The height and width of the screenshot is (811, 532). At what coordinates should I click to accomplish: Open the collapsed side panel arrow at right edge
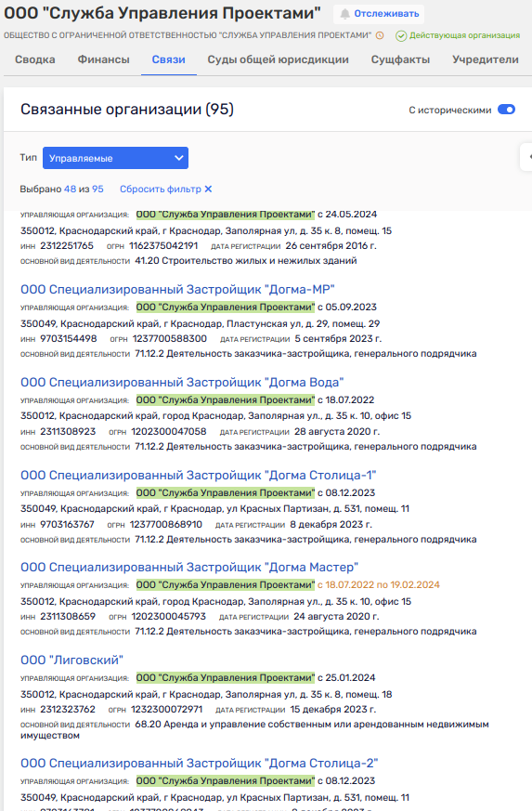click(526, 157)
